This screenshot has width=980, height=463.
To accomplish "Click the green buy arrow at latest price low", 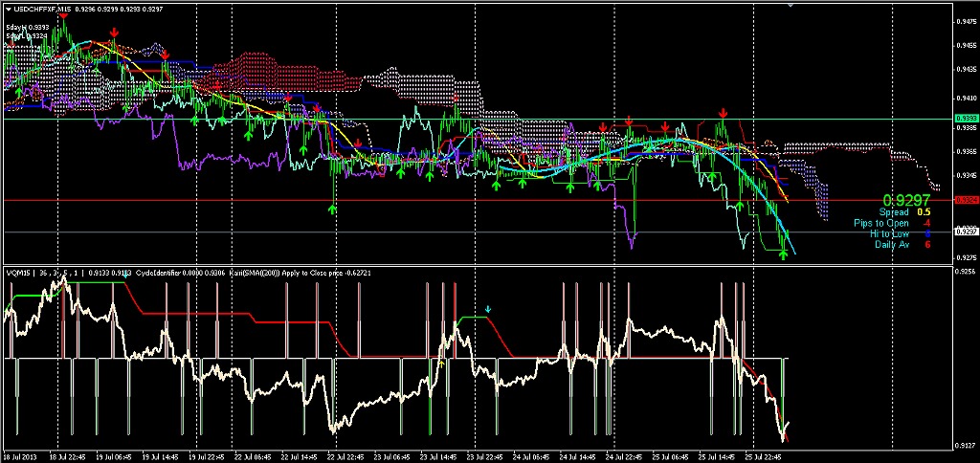I will pos(784,255).
